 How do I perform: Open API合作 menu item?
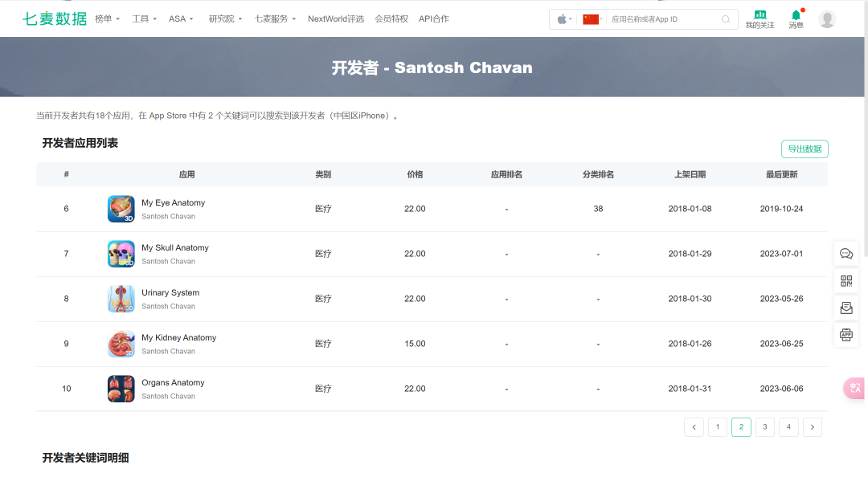[x=434, y=18]
